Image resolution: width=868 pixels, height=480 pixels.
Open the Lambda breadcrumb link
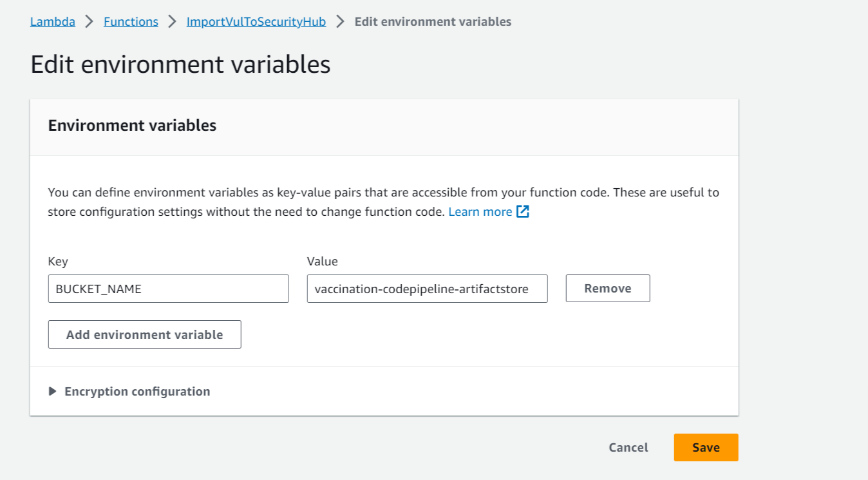pos(52,22)
